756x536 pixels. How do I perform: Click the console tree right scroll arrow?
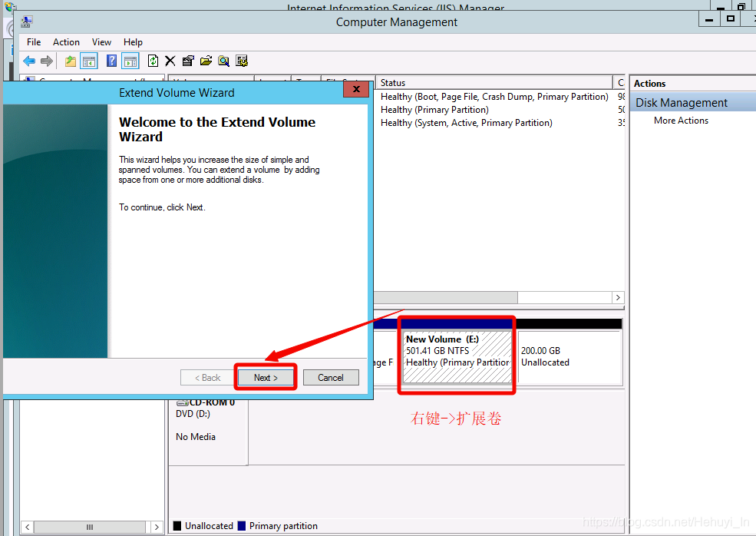point(157,527)
